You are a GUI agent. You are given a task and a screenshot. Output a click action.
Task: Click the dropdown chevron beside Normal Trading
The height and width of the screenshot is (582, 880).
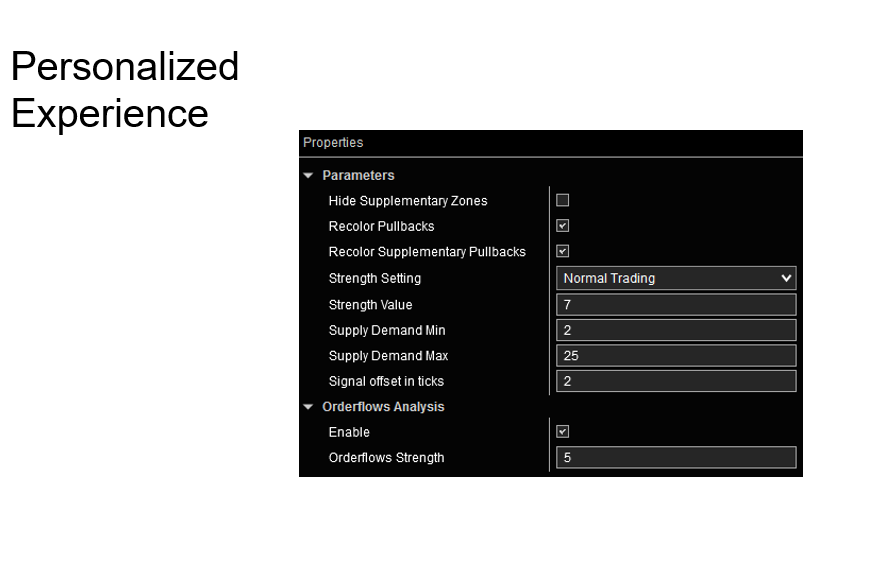786,278
